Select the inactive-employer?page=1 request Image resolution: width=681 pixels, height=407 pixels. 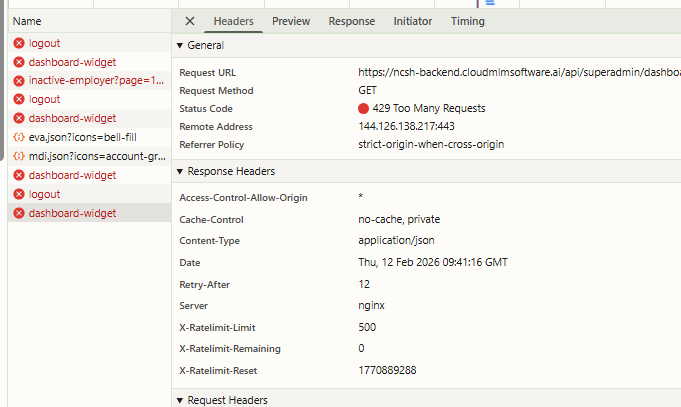tap(96, 81)
